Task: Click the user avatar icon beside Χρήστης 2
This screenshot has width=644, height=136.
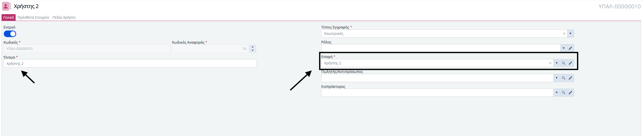Action: pyautogui.click(x=6, y=6)
